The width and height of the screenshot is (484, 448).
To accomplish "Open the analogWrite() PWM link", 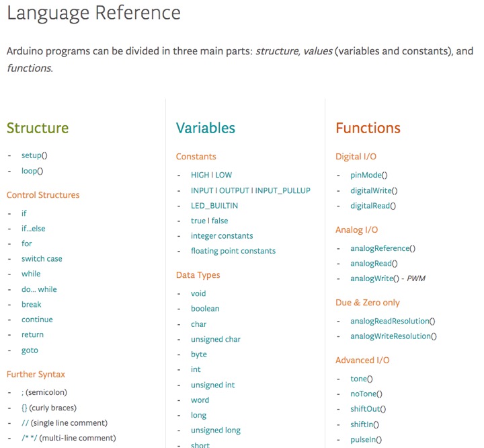I will [387, 278].
